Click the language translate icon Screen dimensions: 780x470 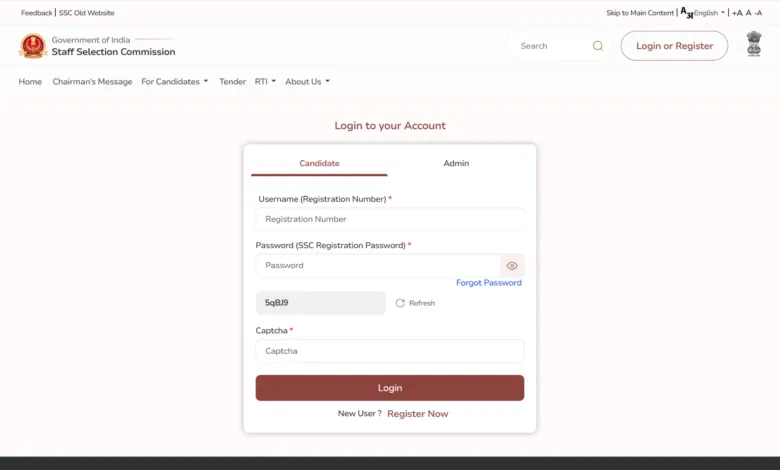point(686,12)
